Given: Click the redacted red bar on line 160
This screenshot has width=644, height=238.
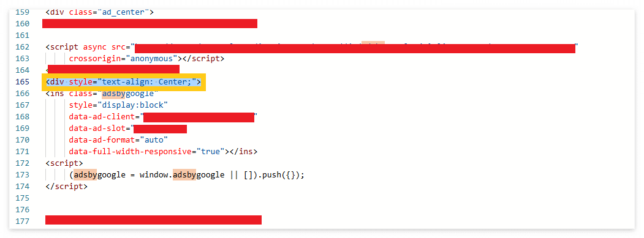Looking at the screenshot, I should pyautogui.click(x=150, y=23).
